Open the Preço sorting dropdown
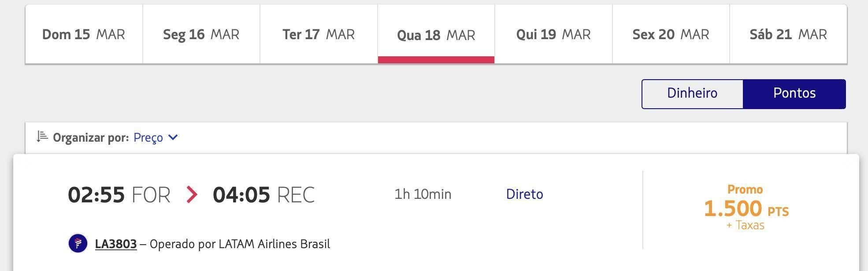This screenshot has width=868, height=271. pyautogui.click(x=155, y=137)
